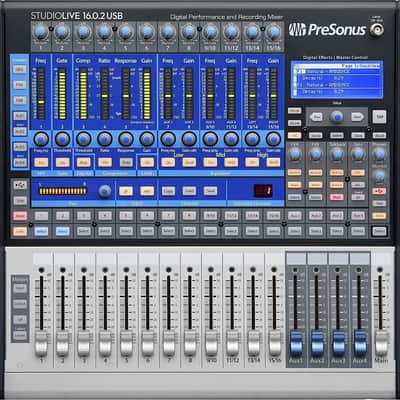Select the AUX3 mix button in left column
Viewport: 400px width, 400px height.
pyautogui.click(x=20, y=147)
